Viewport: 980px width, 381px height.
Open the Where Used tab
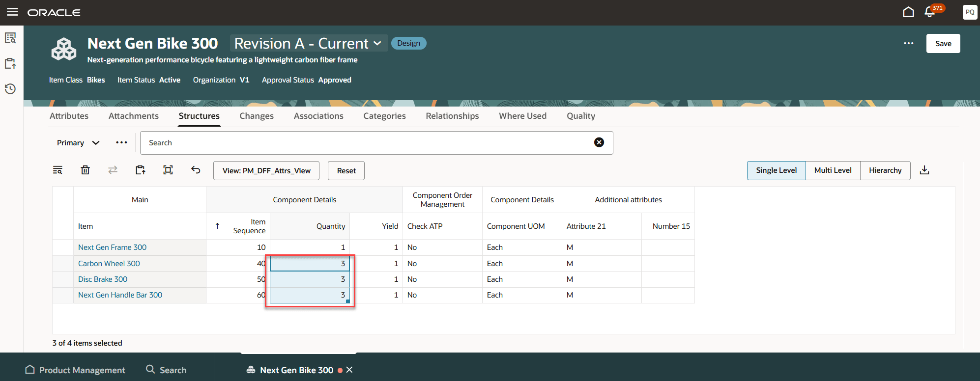522,116
